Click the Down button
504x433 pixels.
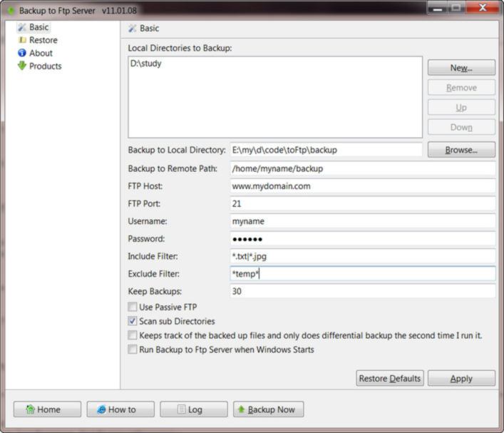tap(461, 127)
